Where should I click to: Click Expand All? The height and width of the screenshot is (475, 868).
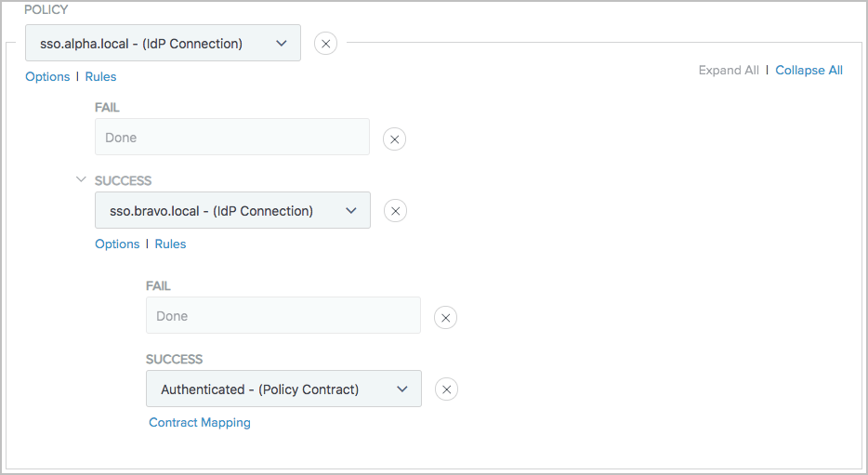(x=729, y=70)
